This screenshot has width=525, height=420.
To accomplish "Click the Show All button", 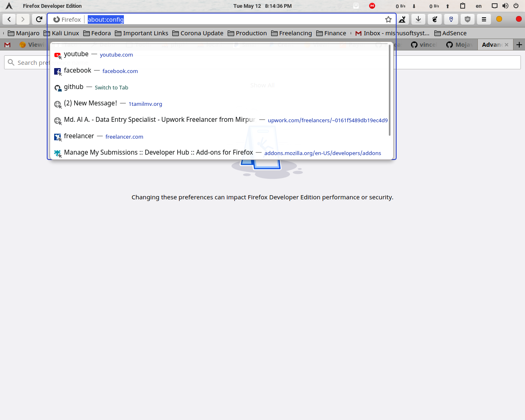I will point(262,85).
